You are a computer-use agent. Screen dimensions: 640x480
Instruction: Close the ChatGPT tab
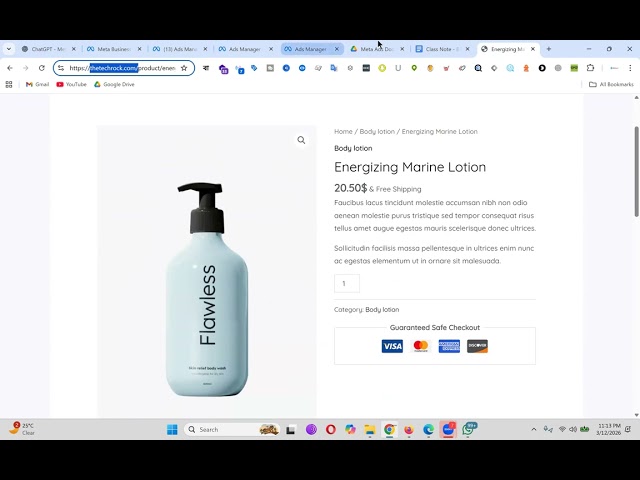coord(74,49)
